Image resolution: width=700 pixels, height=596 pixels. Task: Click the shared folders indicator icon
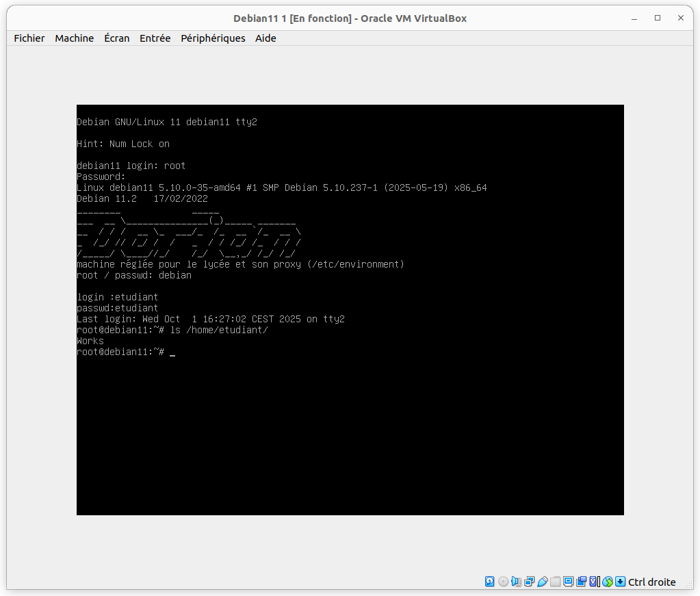(555, 582)
